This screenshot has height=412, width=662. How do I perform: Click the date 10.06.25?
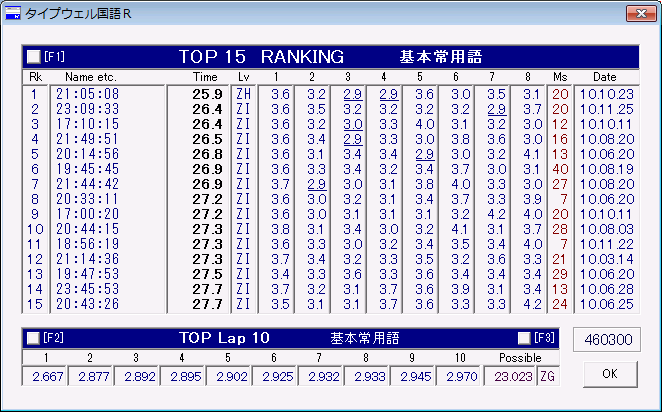[607, 304]
